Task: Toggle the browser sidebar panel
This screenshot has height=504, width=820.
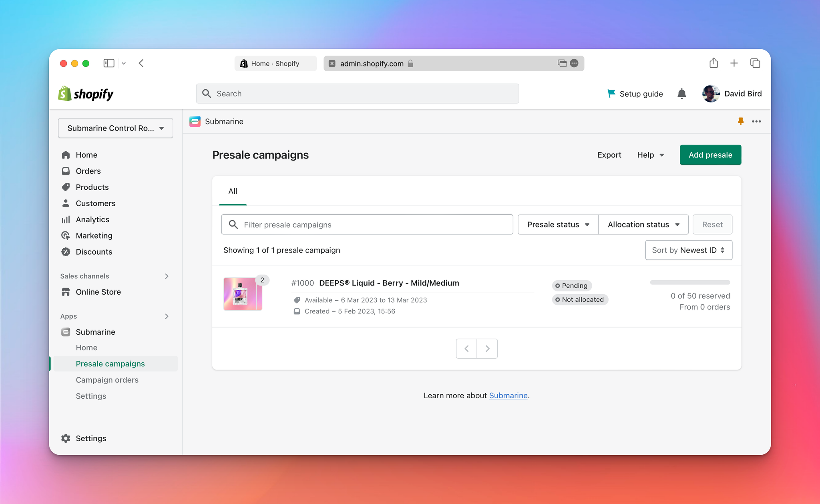Action: coord(109,63)
